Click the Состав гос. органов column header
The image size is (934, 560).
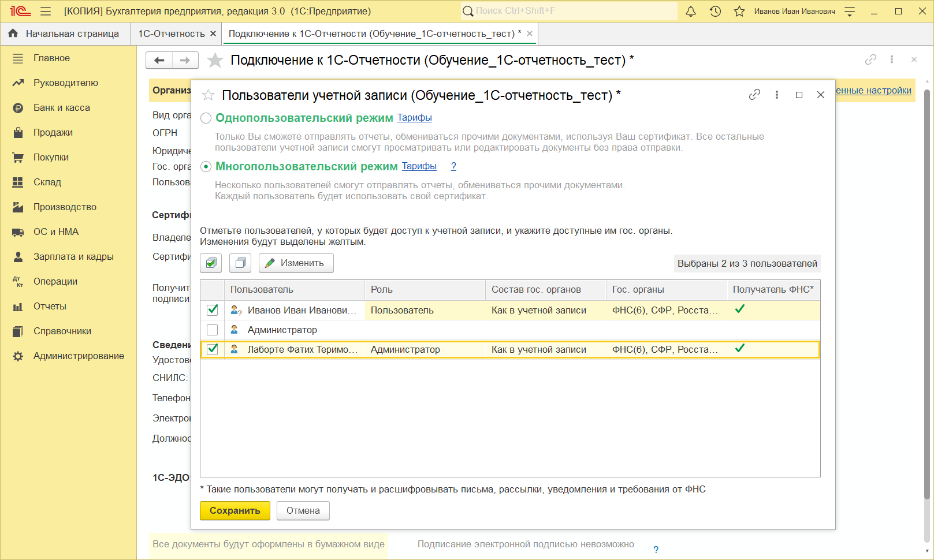click(x=546, y=290)
